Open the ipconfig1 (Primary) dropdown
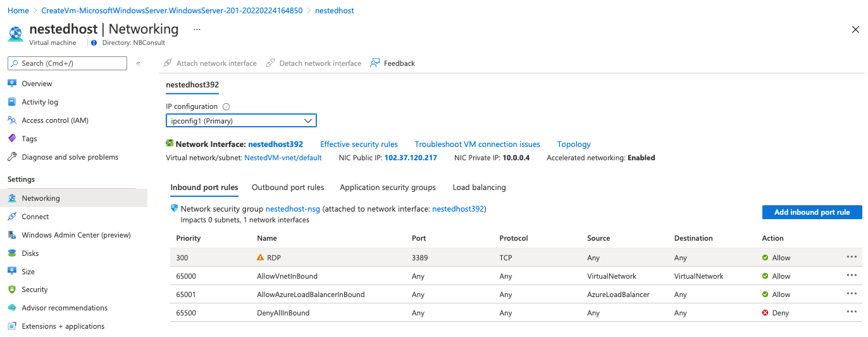 pos(241,120)
